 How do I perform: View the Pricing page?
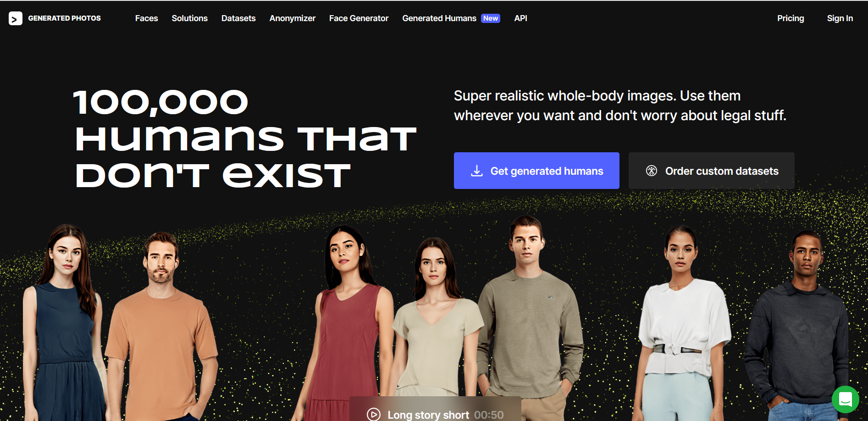[x=791, y=18]
